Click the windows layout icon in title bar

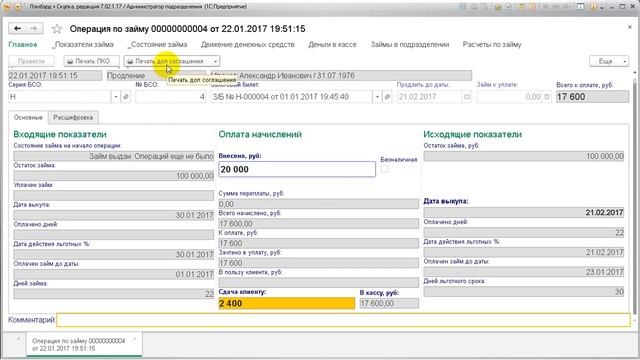[580, 7]
